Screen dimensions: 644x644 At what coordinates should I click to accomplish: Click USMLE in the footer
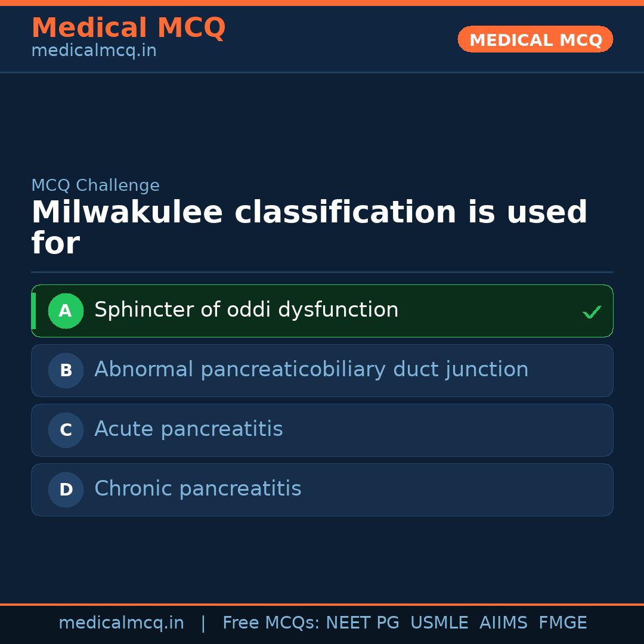pos(439,623)
